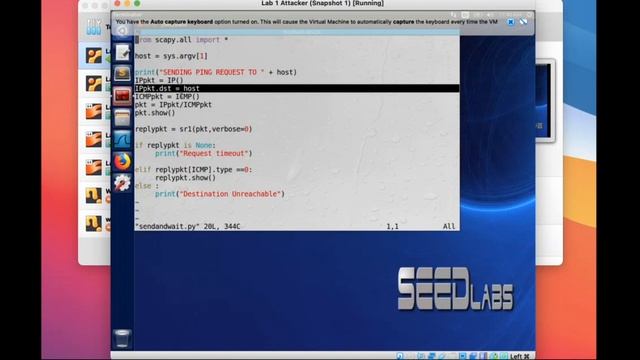Open the Text Editor launcher icon
Viewport: 640px width, 360px height.
tap(122, 53)
